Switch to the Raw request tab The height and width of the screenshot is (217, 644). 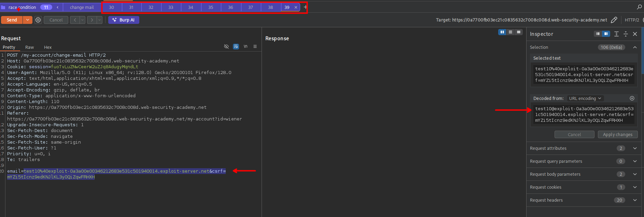29,47
